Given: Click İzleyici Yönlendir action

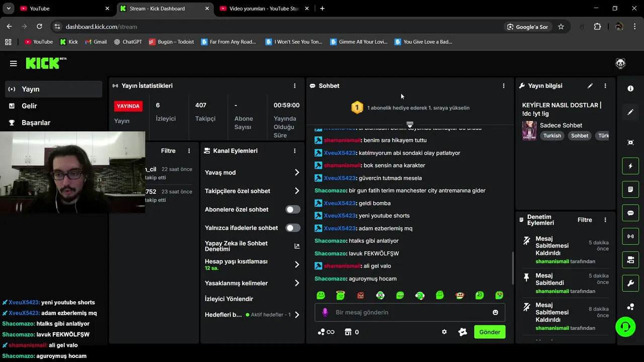Looking at the screenshot, I should [x=229, y=299].
